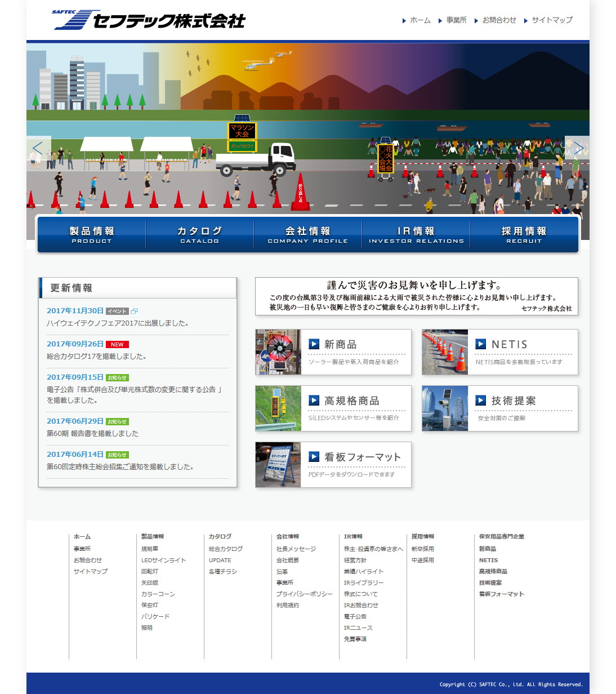616x694 pixels.
Task: Click the play arrow icon on the NETIS banner
Action: 481,344
